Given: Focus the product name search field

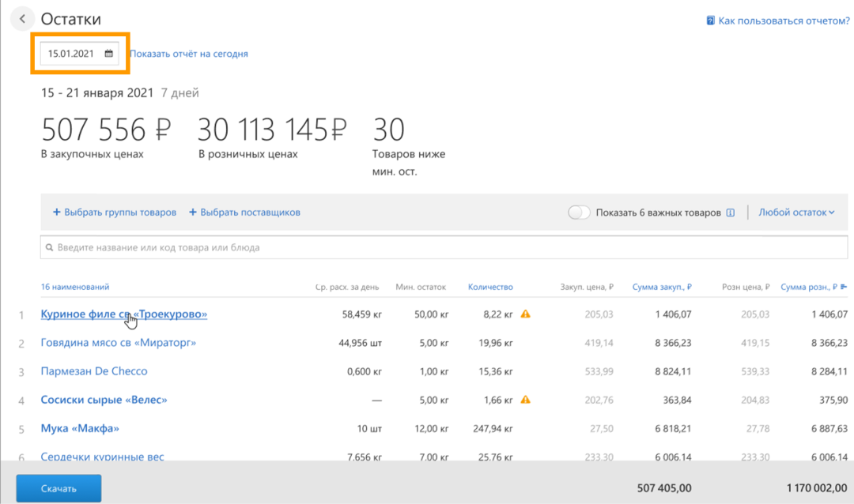Looking at the screenshot, I should tap(444, 247).
